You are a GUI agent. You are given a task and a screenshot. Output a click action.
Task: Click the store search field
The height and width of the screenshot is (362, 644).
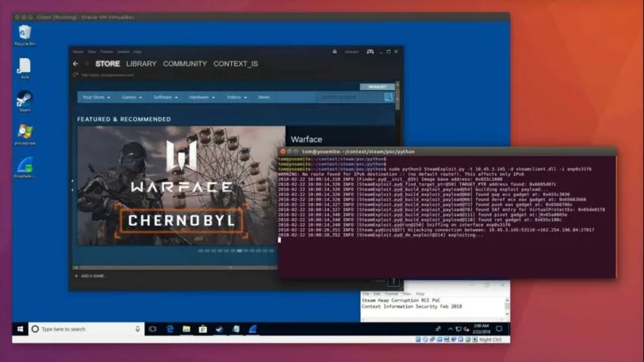(350, 97)
